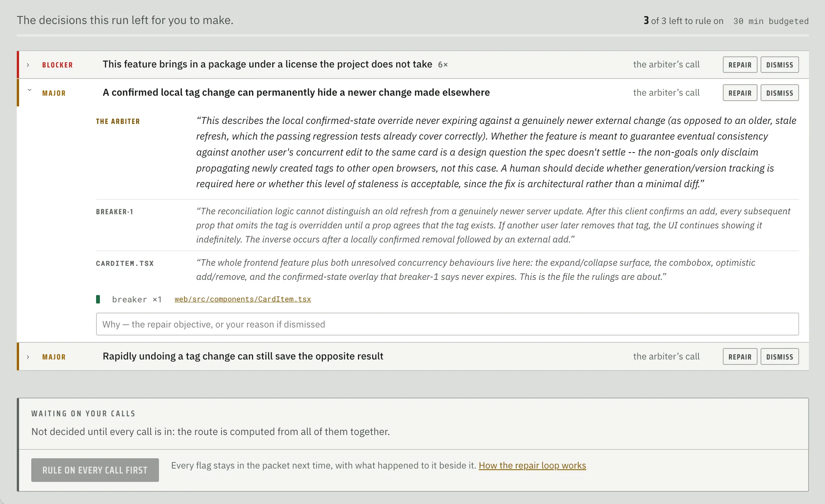Expand the BLOCKER license package row chevron

click(28, 65)
